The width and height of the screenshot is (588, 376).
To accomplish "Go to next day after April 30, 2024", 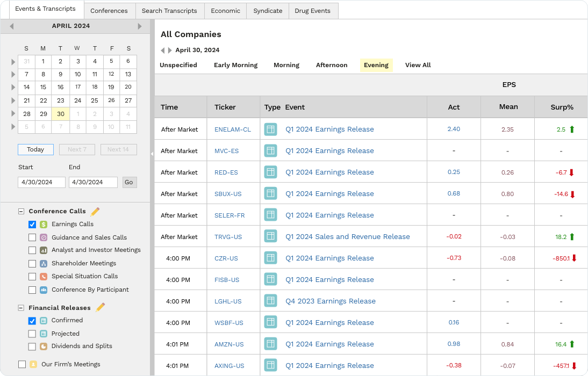I will tap(169, 50).
